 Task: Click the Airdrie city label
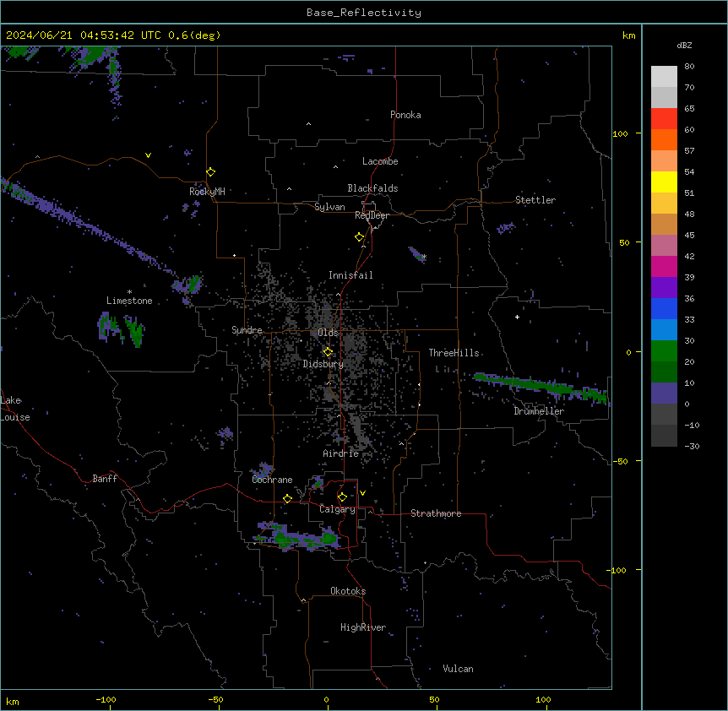click(341, 453)
